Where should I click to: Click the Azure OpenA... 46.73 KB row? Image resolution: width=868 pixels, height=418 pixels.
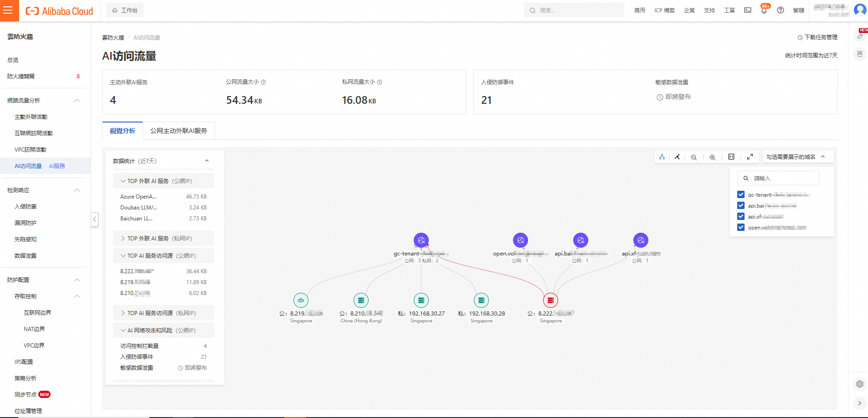tap(164, 197)
